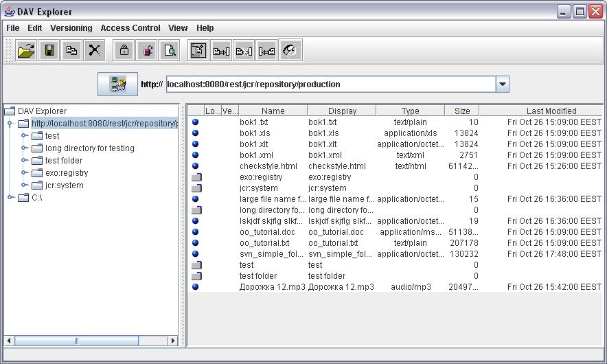Expand the 'jcr:system' tree node
The width and height of the screenshot is (607, 364).
coord(25,185)
